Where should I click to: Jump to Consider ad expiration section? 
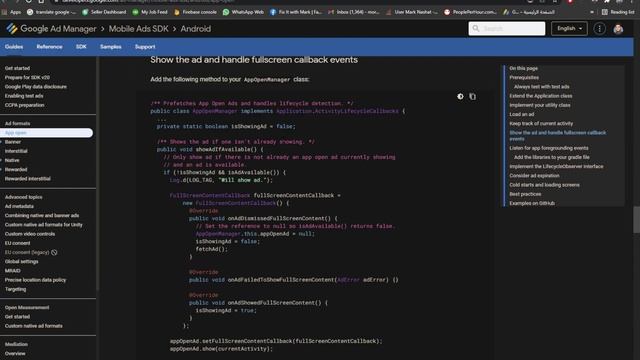tap(534, 176)
